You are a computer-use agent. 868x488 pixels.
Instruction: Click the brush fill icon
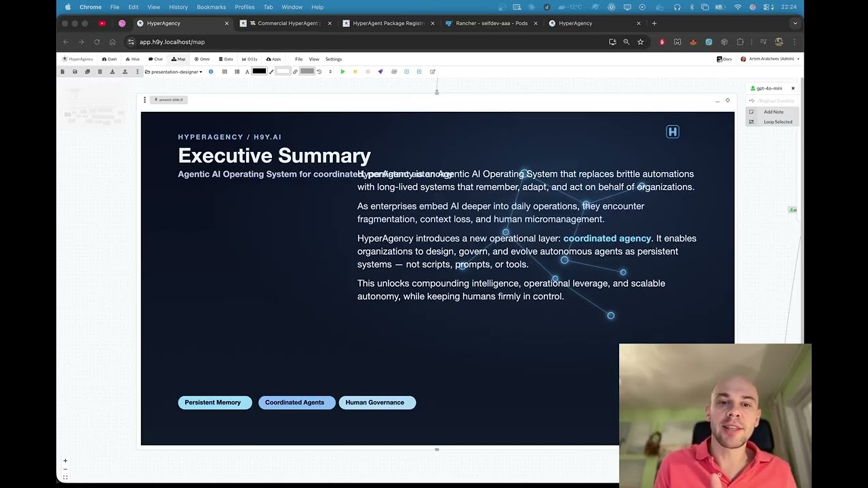[271, 71]
